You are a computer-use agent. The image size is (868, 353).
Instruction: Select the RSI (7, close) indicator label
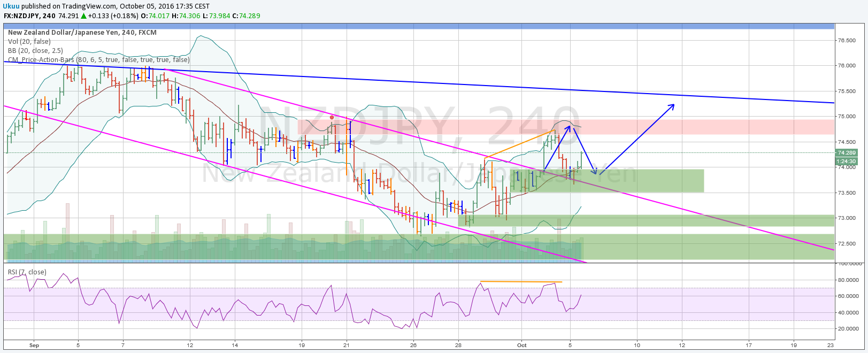pos(27,272)
